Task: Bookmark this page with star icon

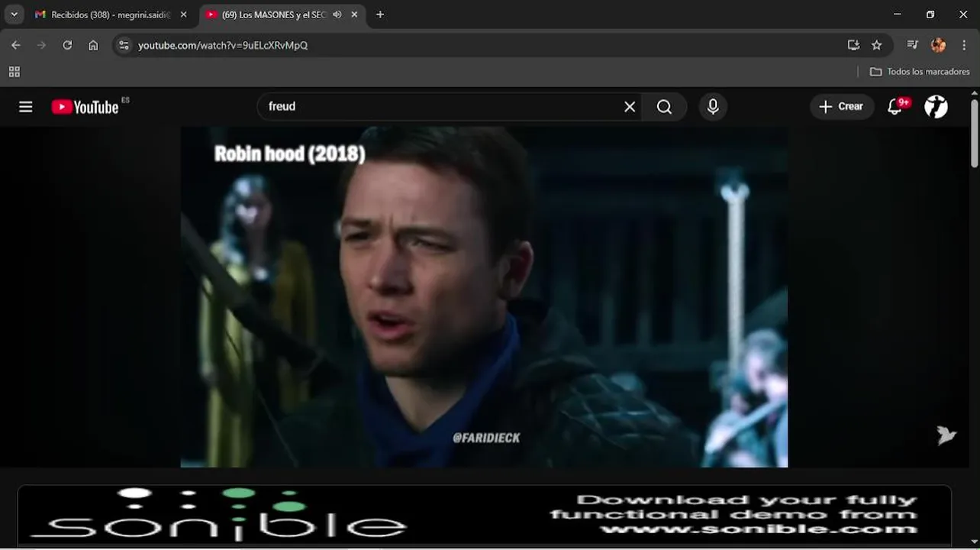Action: tap(877, 45)
